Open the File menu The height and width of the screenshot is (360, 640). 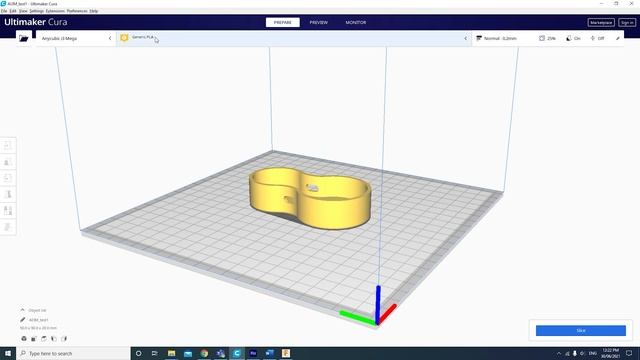point(4,11)
